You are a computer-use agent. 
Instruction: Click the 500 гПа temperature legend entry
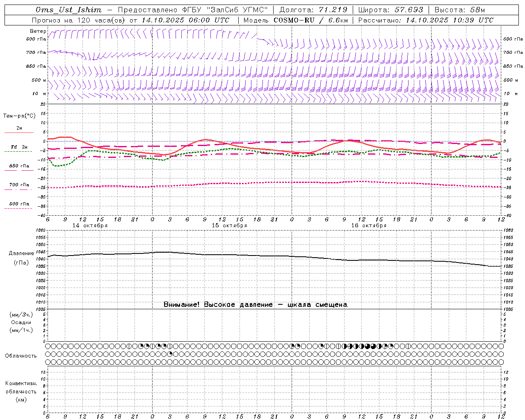19,204
